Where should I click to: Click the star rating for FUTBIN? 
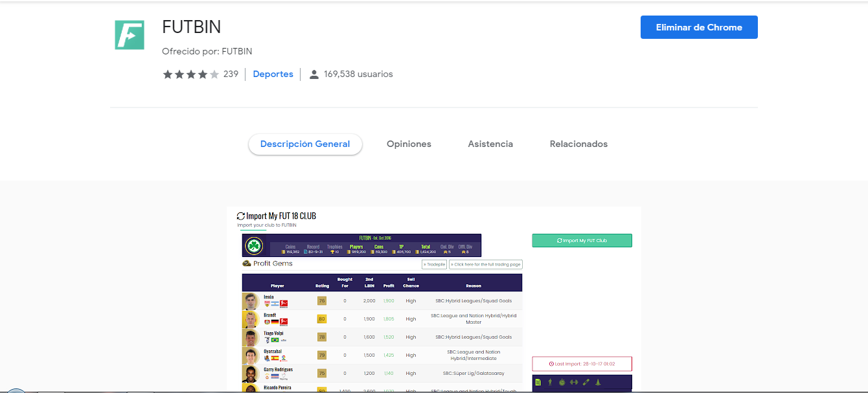point(191,74)
